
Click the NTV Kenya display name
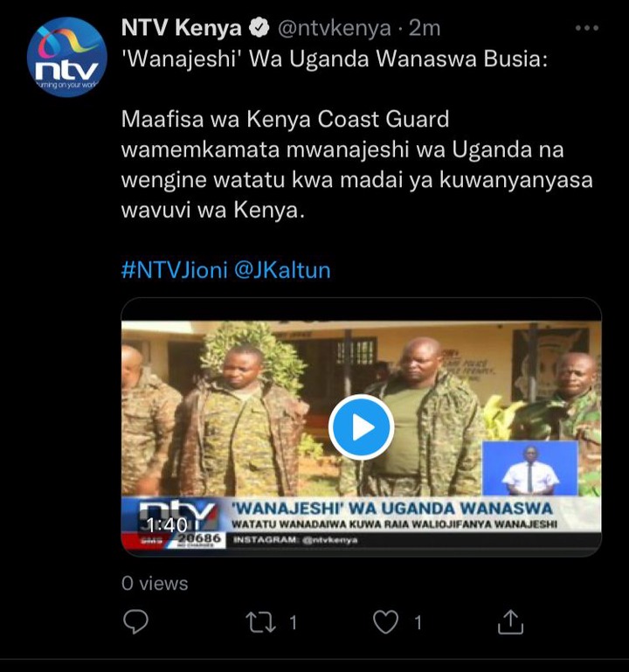[182, 28]
